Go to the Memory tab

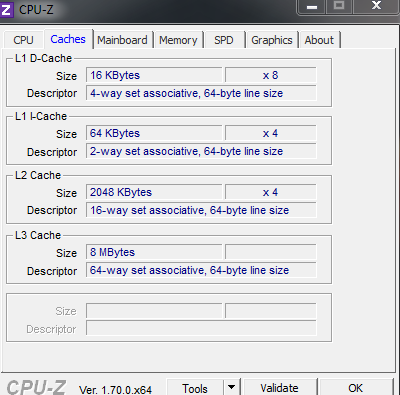178,40
